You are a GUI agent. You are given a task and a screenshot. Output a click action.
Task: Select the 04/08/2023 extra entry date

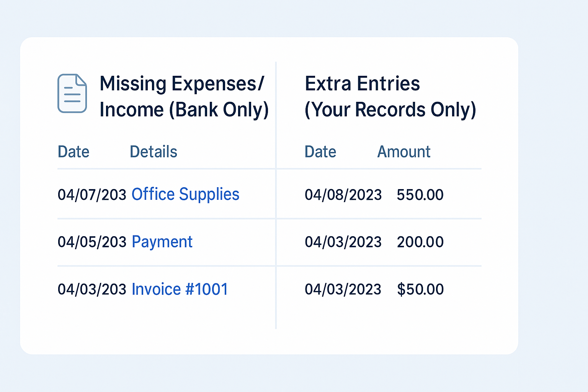point(343,195)
